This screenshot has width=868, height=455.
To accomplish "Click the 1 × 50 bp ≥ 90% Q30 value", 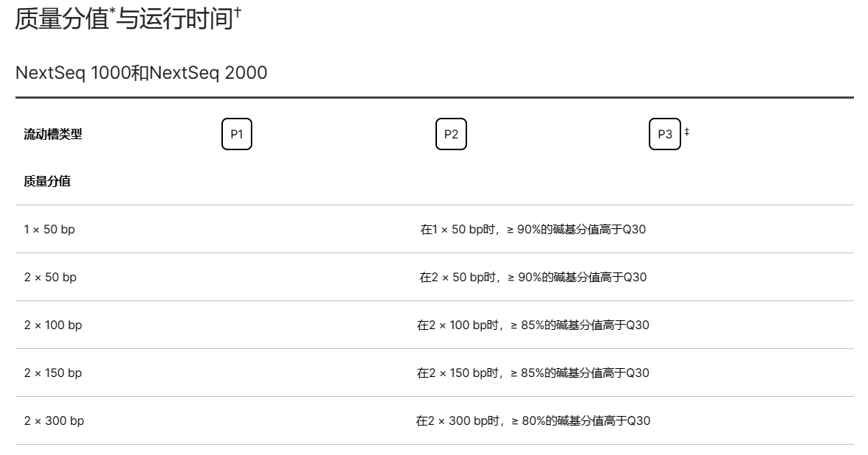I will 533,229.
